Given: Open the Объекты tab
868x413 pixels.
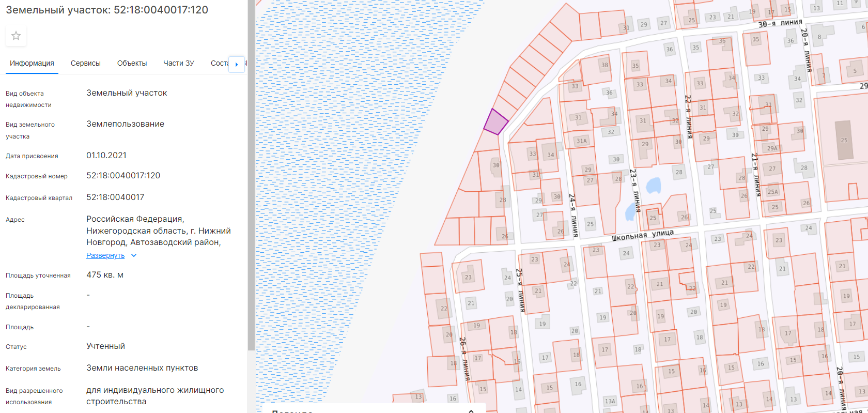Looking at the screenshot, I should pos(132,63).
